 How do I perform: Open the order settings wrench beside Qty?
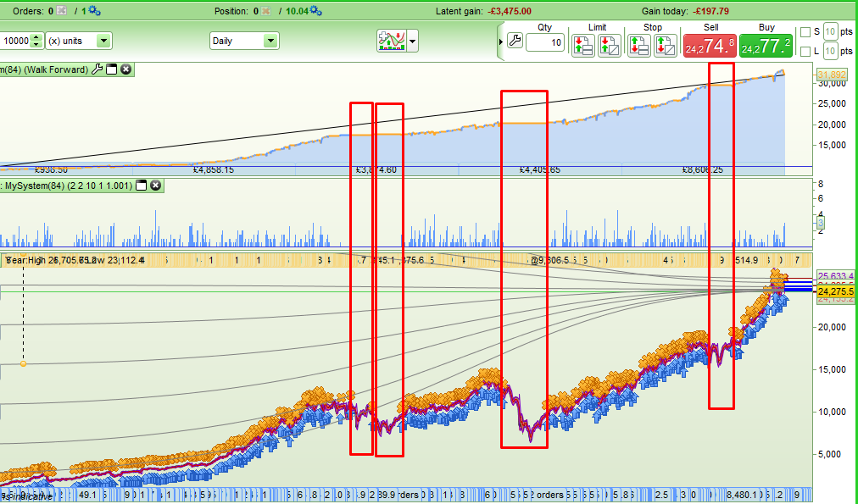point(514,42)
